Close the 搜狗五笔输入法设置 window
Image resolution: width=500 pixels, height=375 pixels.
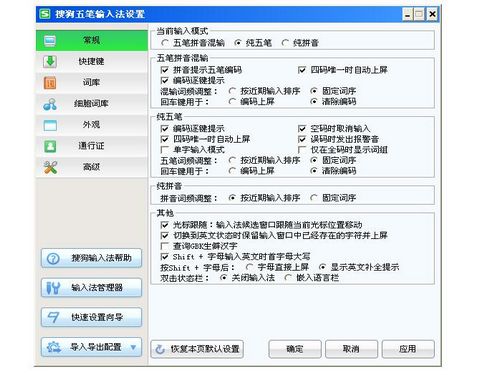432,14
